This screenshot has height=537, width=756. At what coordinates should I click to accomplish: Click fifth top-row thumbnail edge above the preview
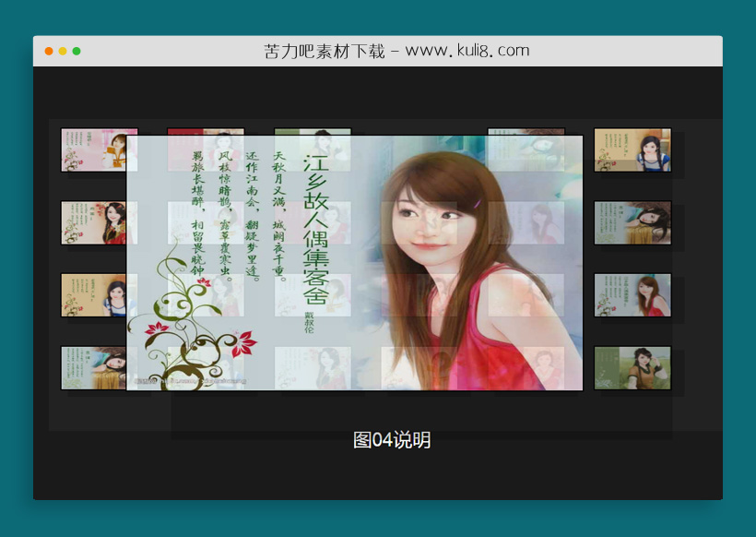tap(526, 131)
